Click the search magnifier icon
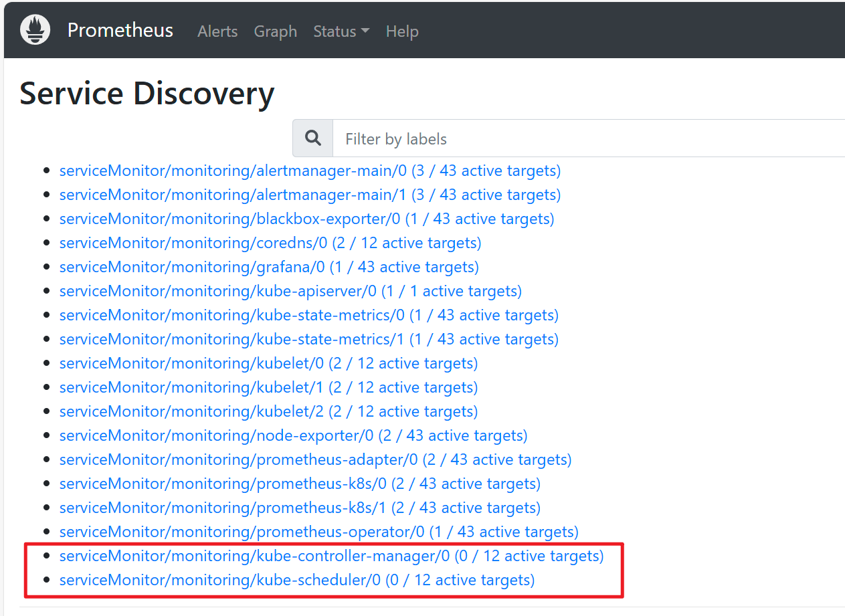This screenshot has width=845, height=616. pyautogui.click(x=312, y=138)
